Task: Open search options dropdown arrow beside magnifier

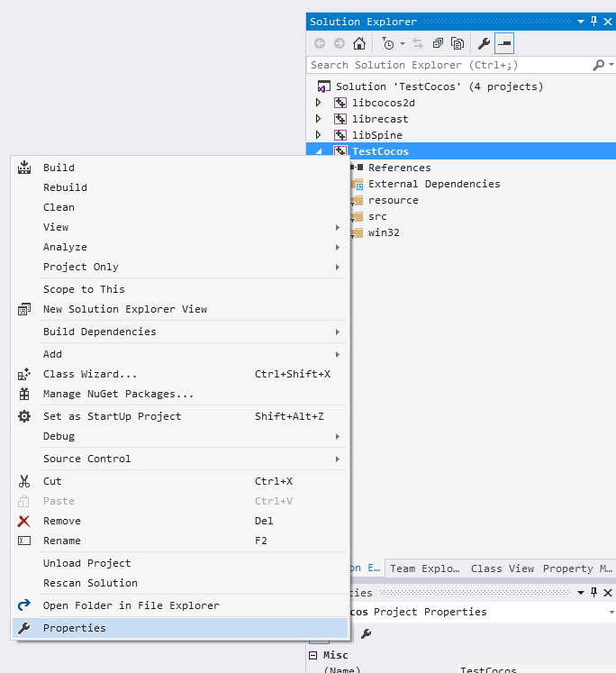Action: pyautogui.click(x=611, y=64)
